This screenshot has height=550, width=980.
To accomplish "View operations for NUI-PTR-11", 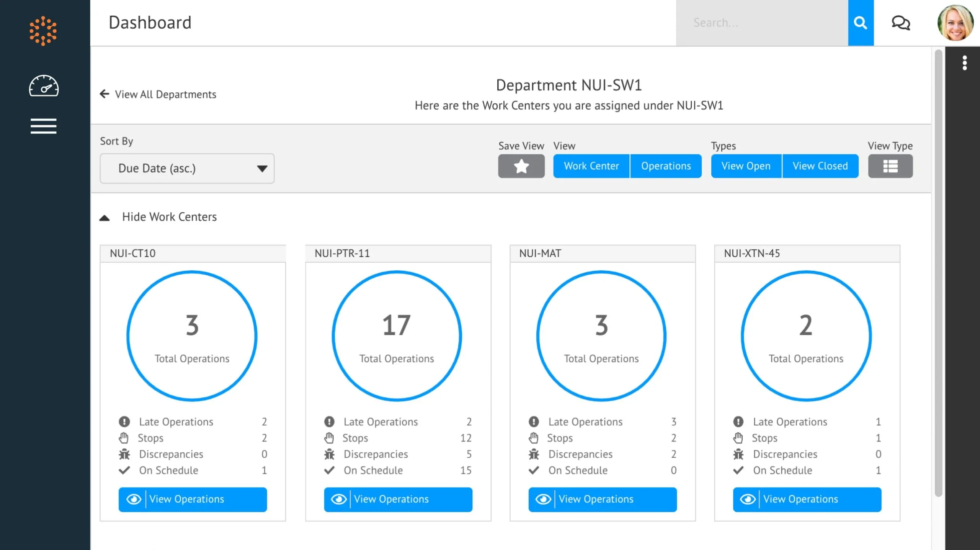I will coord(398,499).
